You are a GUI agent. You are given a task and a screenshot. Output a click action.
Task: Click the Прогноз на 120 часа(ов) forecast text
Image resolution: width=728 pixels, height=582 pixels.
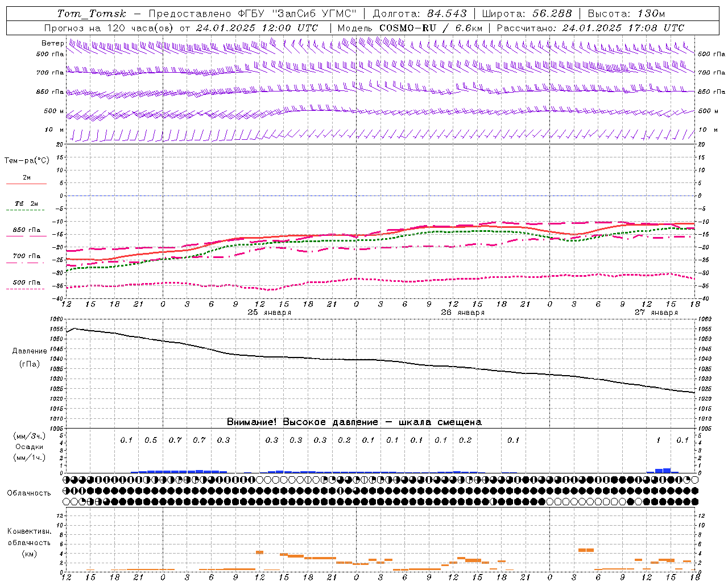point(109,28)
